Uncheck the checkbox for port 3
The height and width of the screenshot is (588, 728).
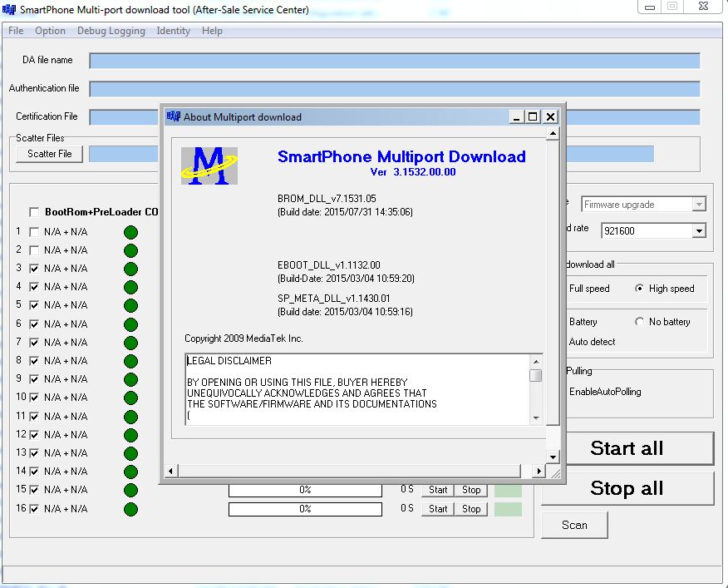pos(33,268)
